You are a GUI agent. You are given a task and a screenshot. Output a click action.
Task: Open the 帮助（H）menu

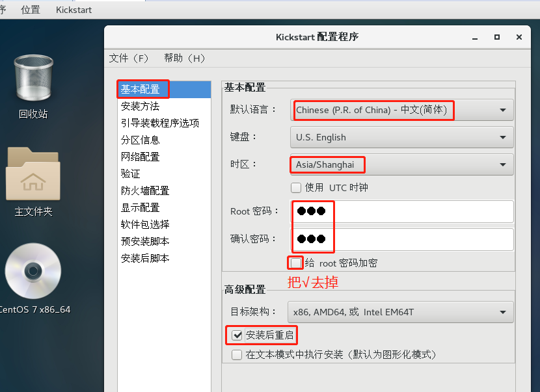point(185,58)
